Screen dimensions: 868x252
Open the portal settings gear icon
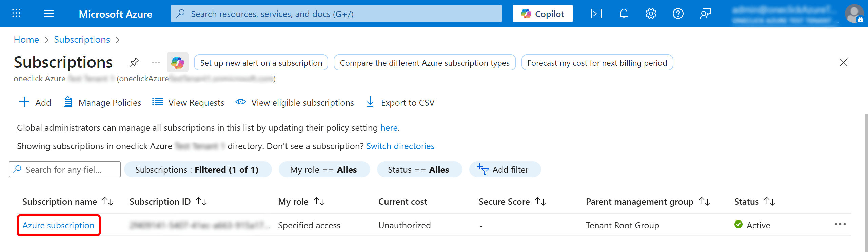tap(651, 14)
